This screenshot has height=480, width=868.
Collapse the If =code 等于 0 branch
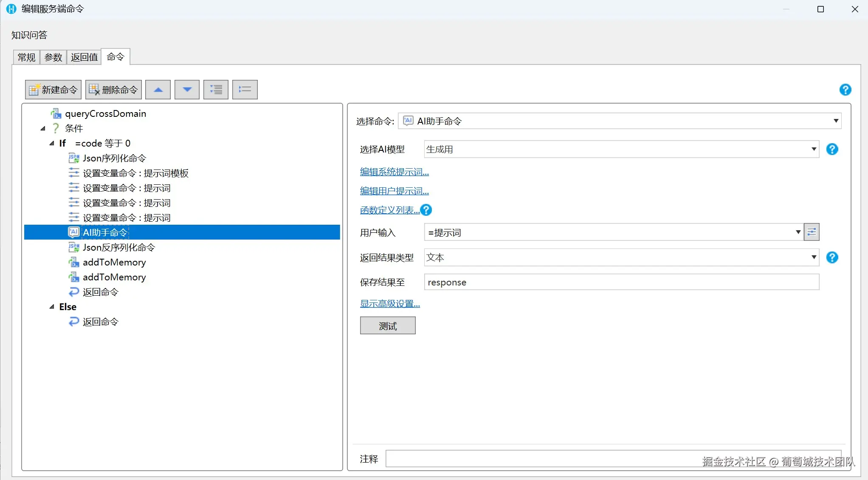(52, 144)
